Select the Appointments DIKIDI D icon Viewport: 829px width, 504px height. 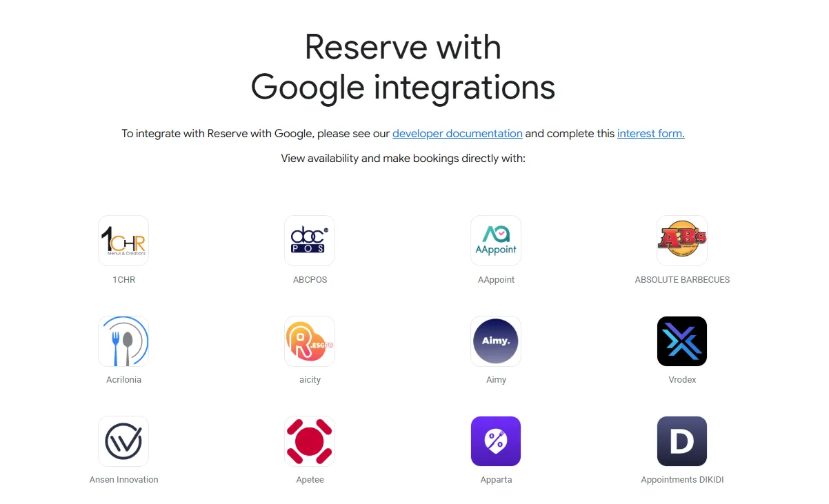point(682,441)
